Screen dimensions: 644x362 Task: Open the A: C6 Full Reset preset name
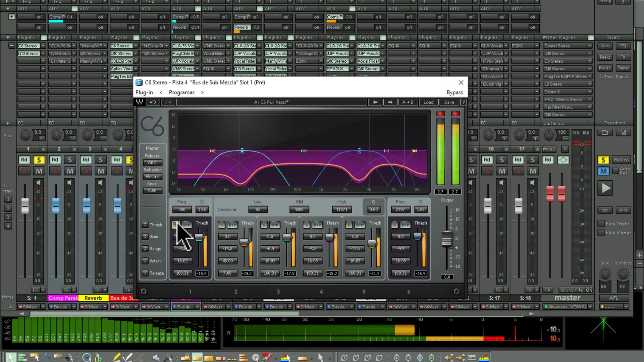tap(271, 102)
